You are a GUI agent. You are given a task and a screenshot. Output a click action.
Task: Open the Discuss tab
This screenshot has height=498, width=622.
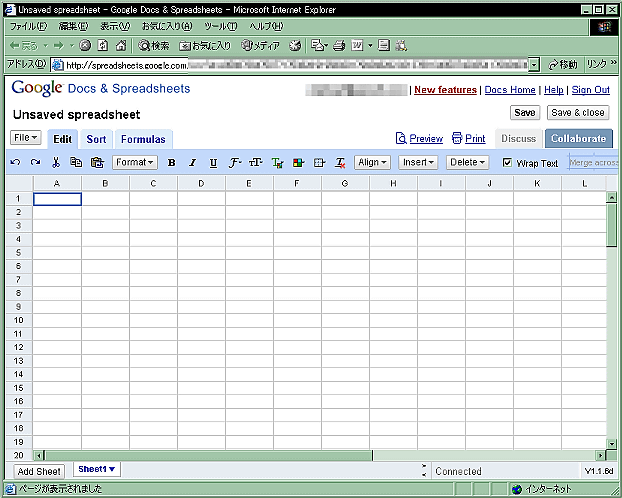[x=518, y=138]
